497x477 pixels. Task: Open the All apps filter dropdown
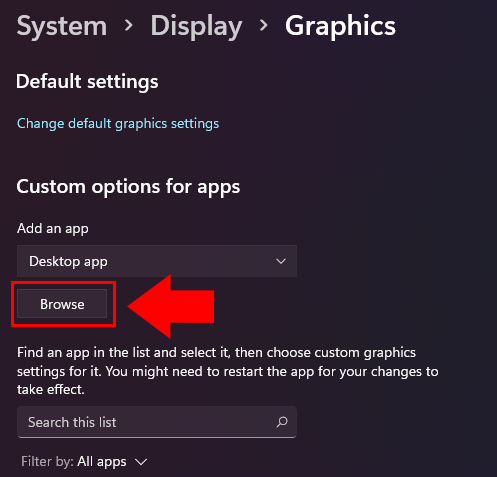[112, 462]
